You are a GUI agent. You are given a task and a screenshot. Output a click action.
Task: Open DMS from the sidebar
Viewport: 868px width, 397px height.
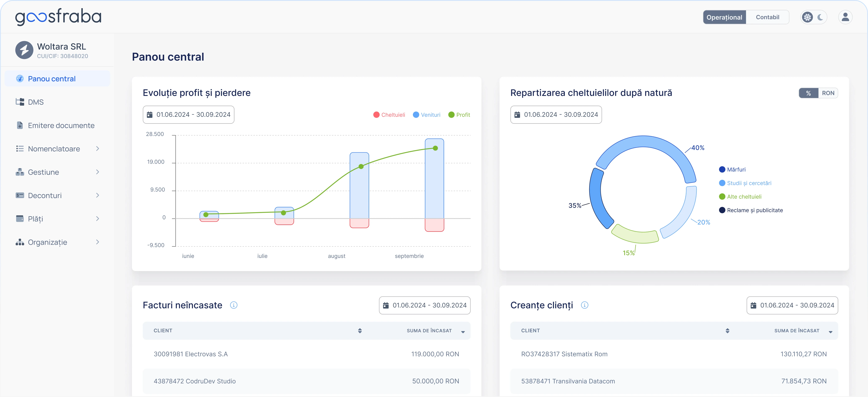[36, 102]
